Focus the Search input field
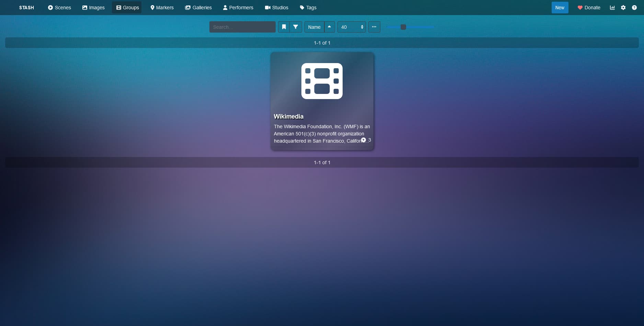Viewport: 644px width, 326px height. [242, 27]
